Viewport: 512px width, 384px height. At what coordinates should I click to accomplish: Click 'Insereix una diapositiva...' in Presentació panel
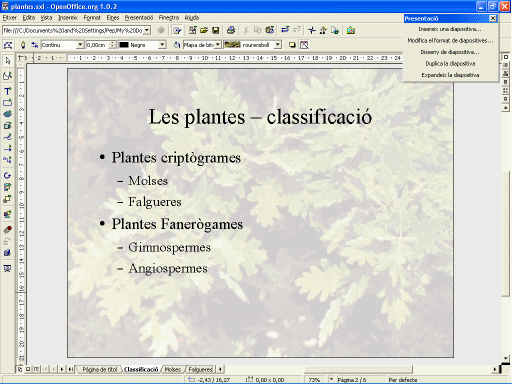pyautogui.click(x=450, y=29)
